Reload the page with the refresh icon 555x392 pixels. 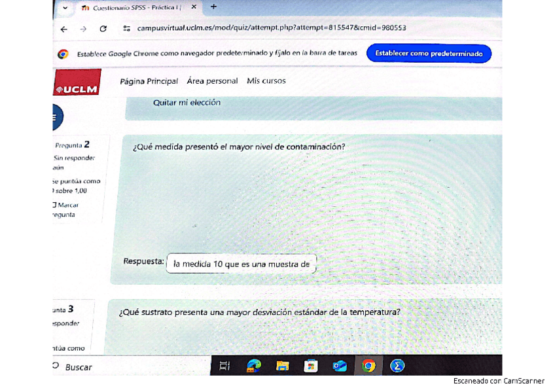pyautogui.click(x=103, y=29)
